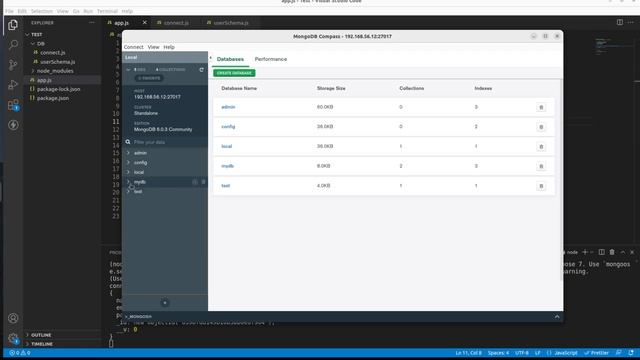Open Extensions view in VS Code activity bar
640x360 pixels.
pyautogui.click(x=13, y=105)
